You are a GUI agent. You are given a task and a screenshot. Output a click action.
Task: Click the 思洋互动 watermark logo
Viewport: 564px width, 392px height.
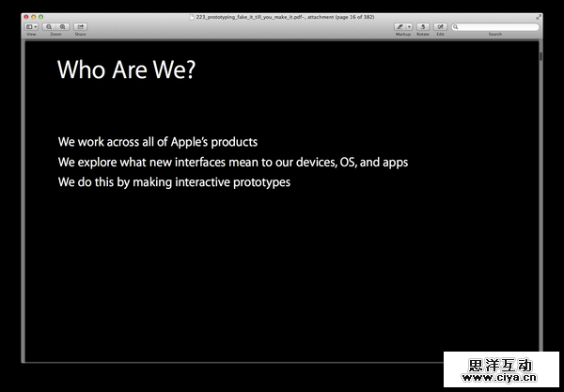[x=502, y=365]
